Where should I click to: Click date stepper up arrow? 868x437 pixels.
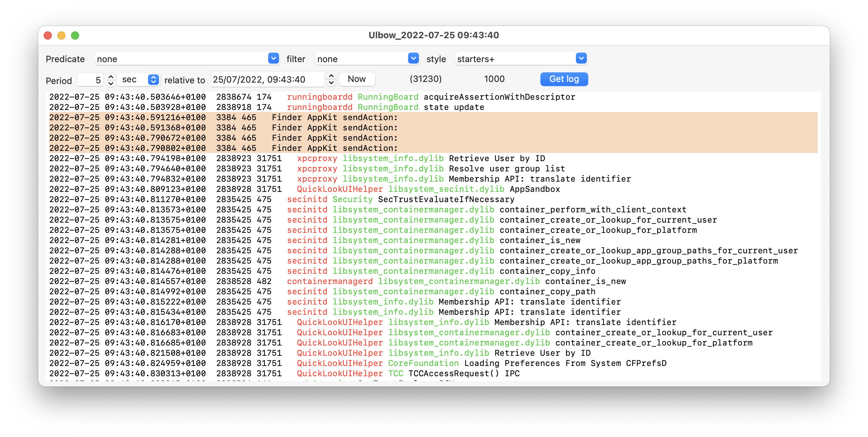(x=331, y=76)
